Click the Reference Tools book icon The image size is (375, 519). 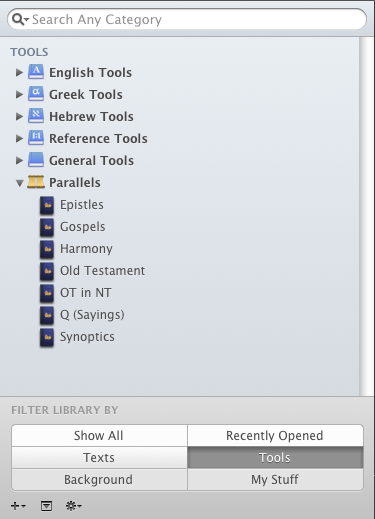click(x=36, y=138)
